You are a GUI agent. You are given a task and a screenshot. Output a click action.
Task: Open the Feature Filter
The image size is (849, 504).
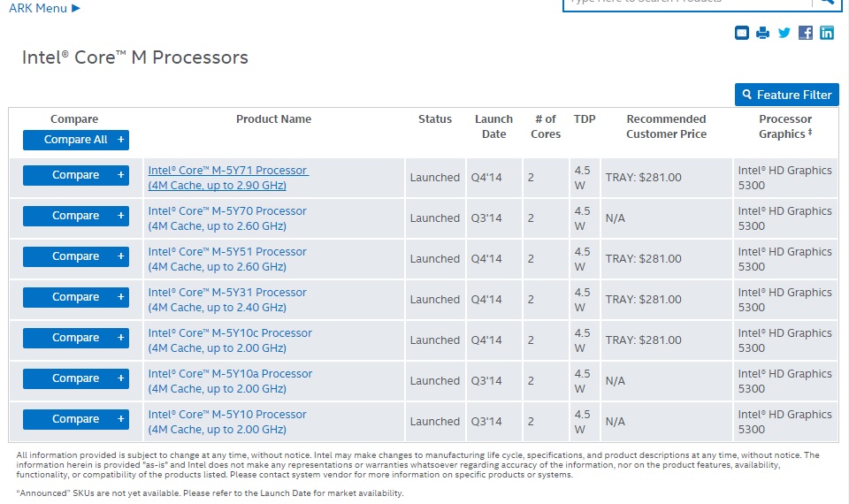787,95
